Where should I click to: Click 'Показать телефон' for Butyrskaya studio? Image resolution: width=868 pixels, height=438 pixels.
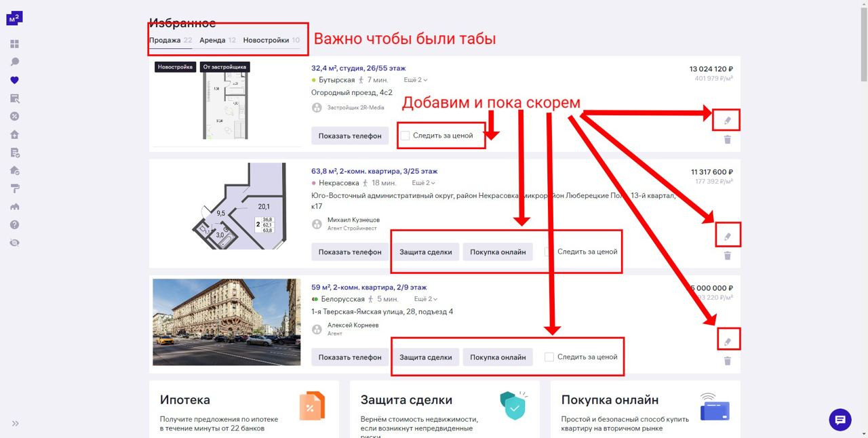[350, 136]
